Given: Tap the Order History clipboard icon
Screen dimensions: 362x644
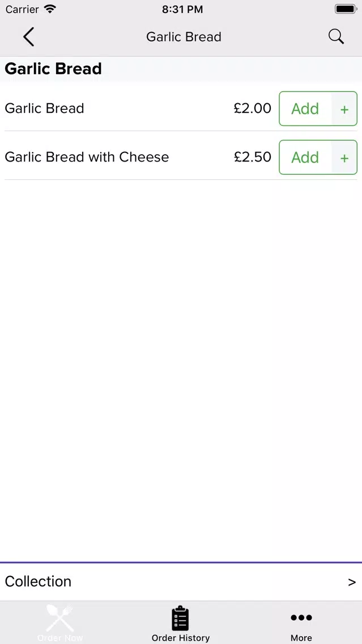Looking at the screenshot, I should (x=180, y=618).
